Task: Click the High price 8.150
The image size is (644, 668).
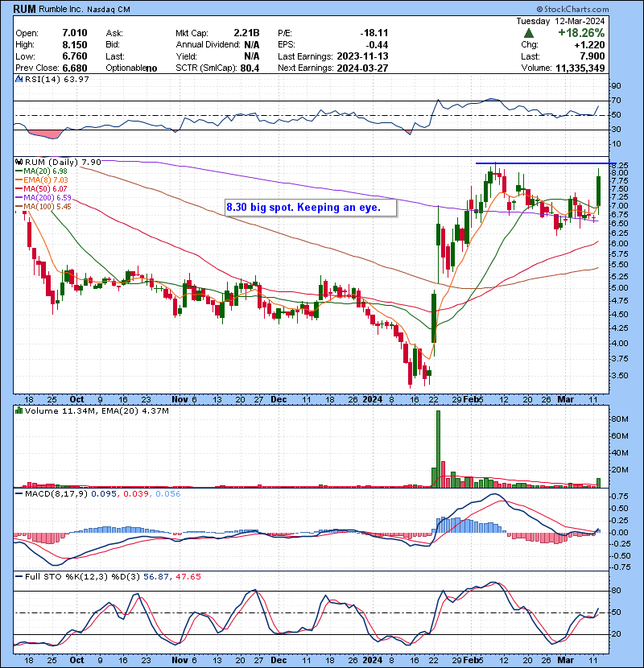Action: [x=75, y=45]
